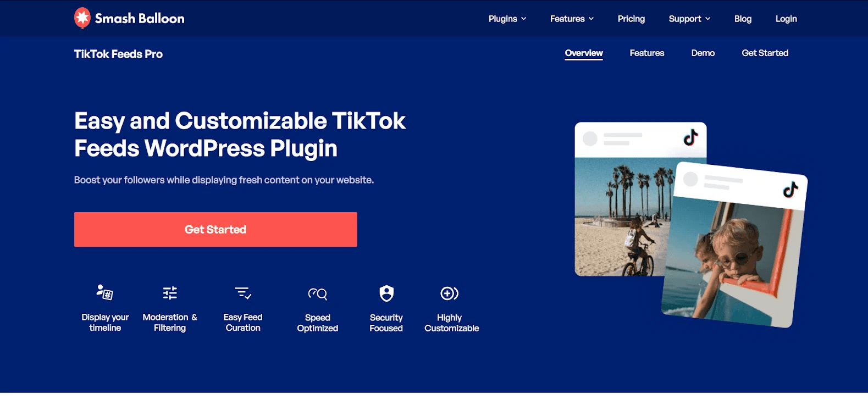Click the Security Focused shield icon

click(387, 293)
